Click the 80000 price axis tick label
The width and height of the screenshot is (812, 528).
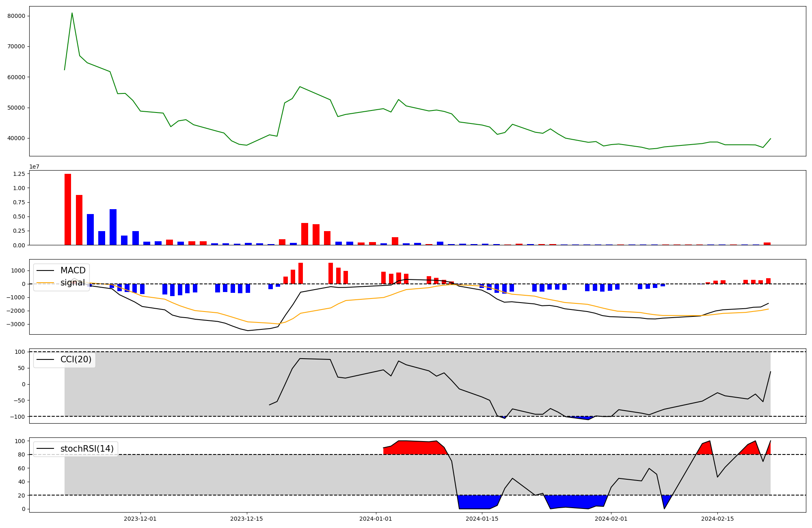[16, 16]
